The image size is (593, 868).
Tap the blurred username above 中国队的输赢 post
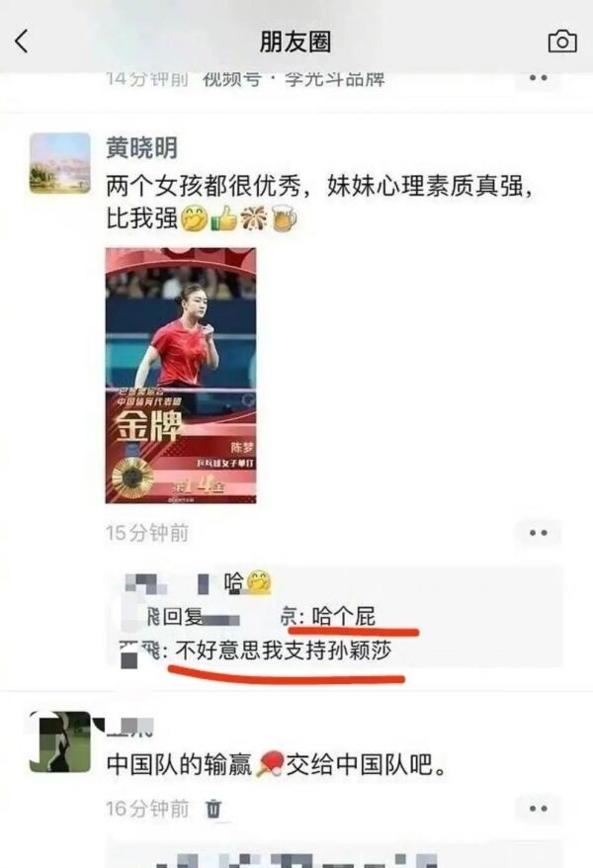pyautogui.click(x=130, y=726)
